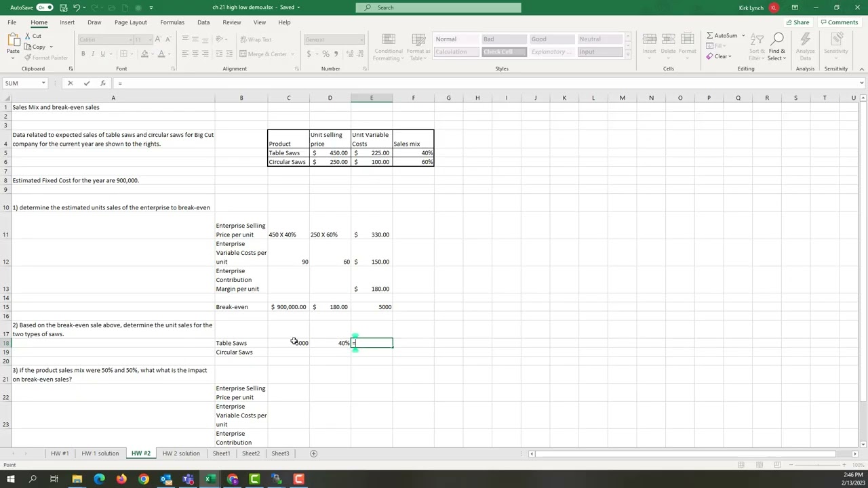Apply the Check Cell style
This screenshot has height=488, width=868.
click(504, 52)
